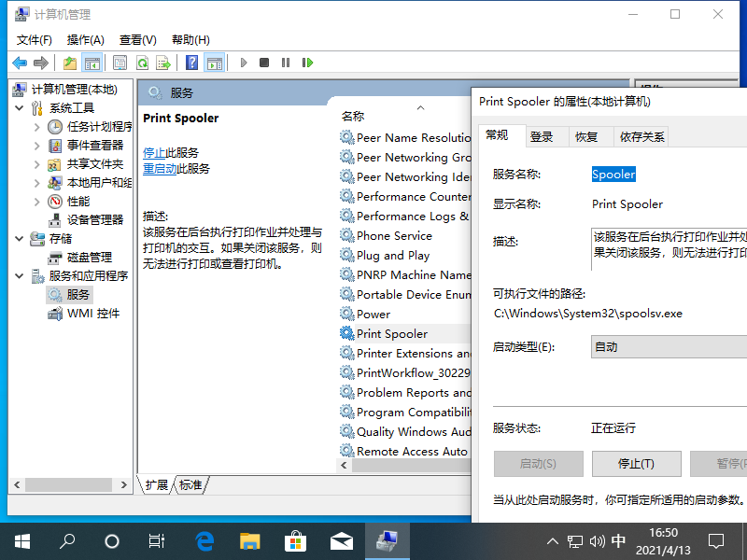Image resolution: width=747 pixels, height=560 pixels.
Task: Expand the 事件查看器 node arrow
Action: click(x=37, y=146)
